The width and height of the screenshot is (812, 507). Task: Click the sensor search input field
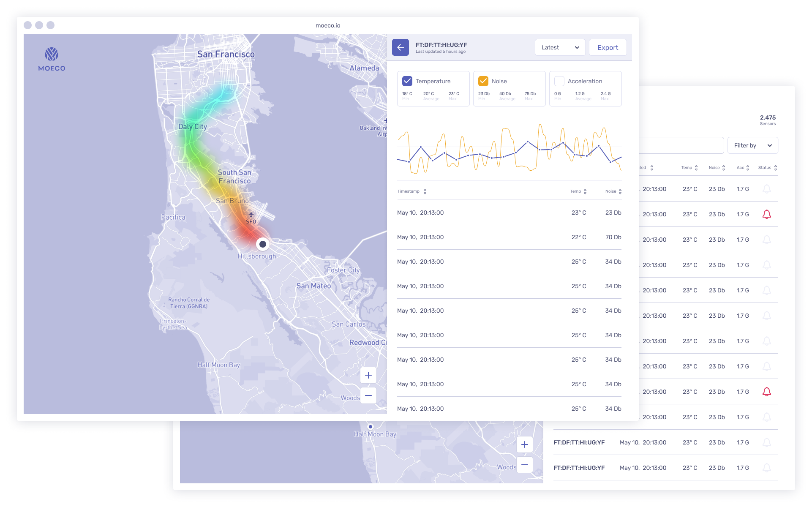pyautogui.click(x=680, y=145)
